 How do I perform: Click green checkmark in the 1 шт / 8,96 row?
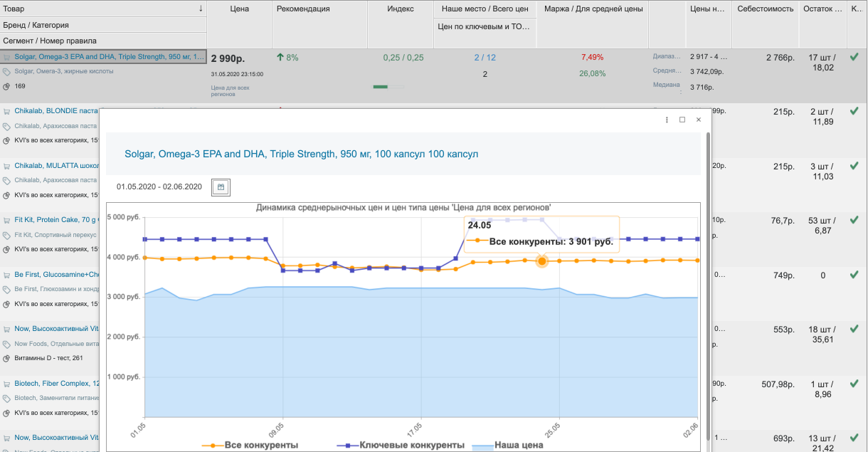coord(854,384)
